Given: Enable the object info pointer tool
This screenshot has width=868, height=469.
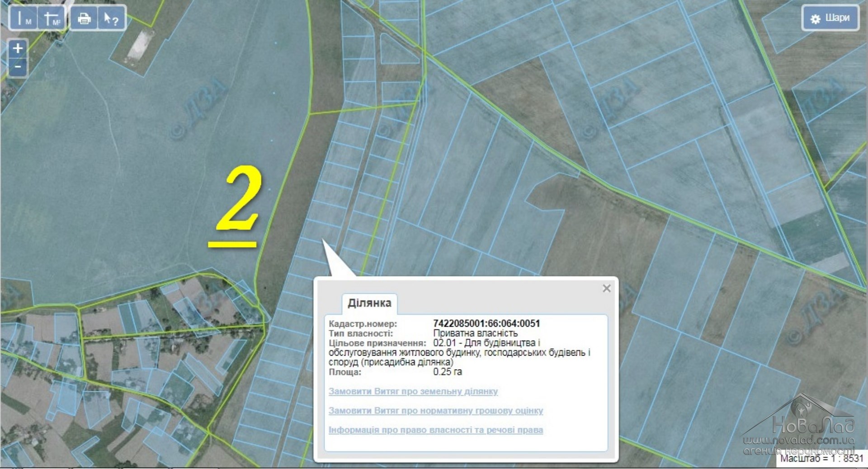Looking at the screenshot, I should (x=111, y=19).
